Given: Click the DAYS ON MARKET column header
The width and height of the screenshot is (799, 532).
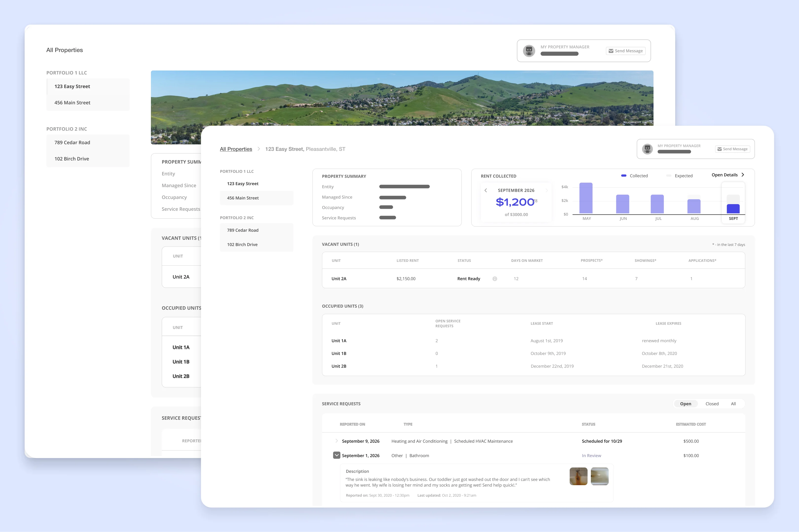Looking at the screenshot, I should pyautogui.click(x=527, y=261).
